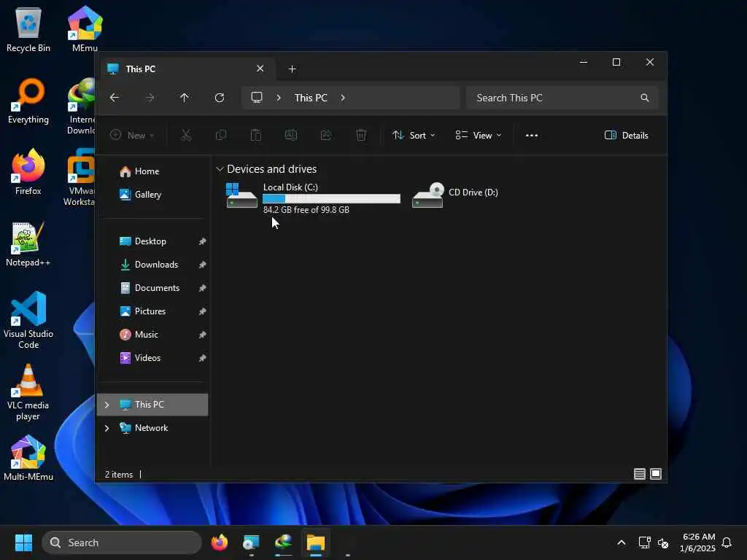Collapse the Devices and drives group
The height and width of the screenshot is (560, 747).
pyautogui.click(x=220, y=169)
